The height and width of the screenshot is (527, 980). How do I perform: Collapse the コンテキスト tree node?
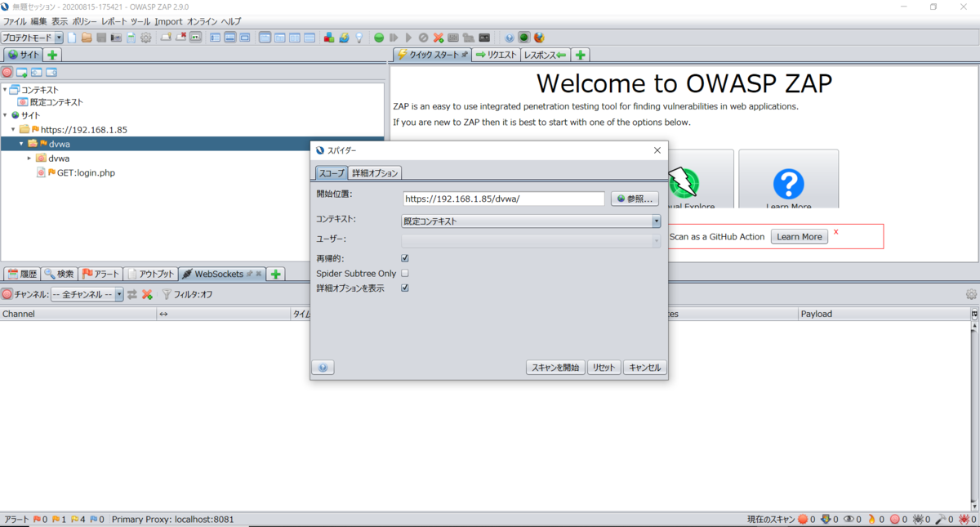(x=5, y=90)
